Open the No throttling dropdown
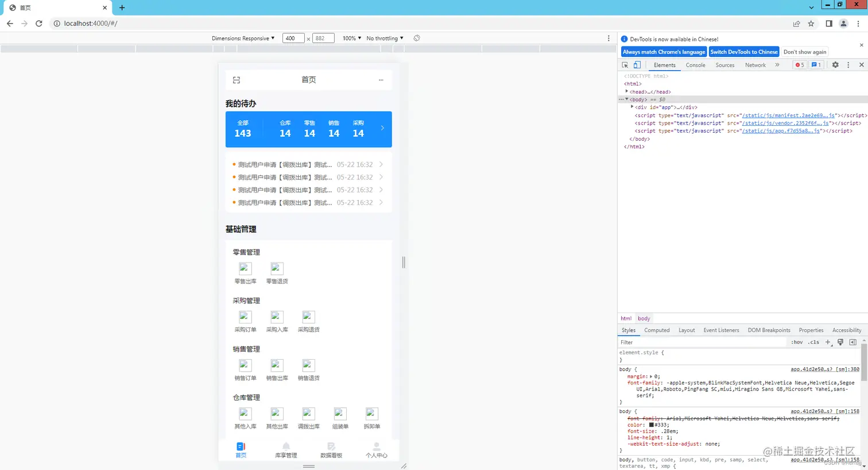The height and width of the screenshot is (470, 868). pyautogui.click(x=385, y=38)
